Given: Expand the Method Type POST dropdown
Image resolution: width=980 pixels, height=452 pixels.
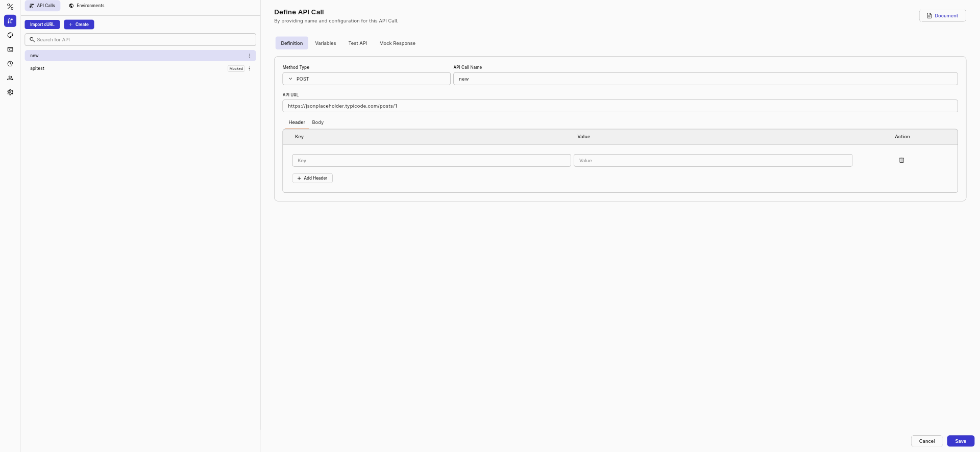Looking at the screenshot, I should point(366,79).
